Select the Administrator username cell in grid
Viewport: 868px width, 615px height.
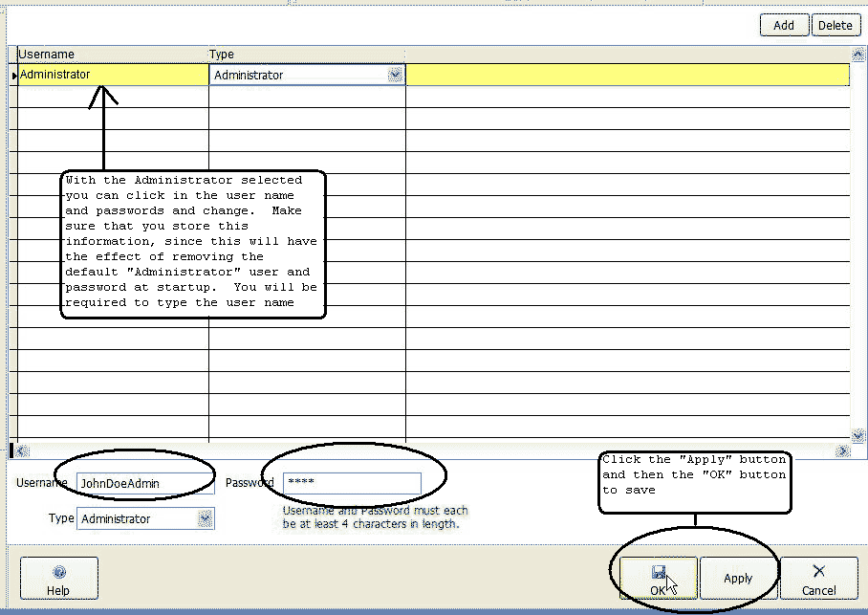coord(113,75)
